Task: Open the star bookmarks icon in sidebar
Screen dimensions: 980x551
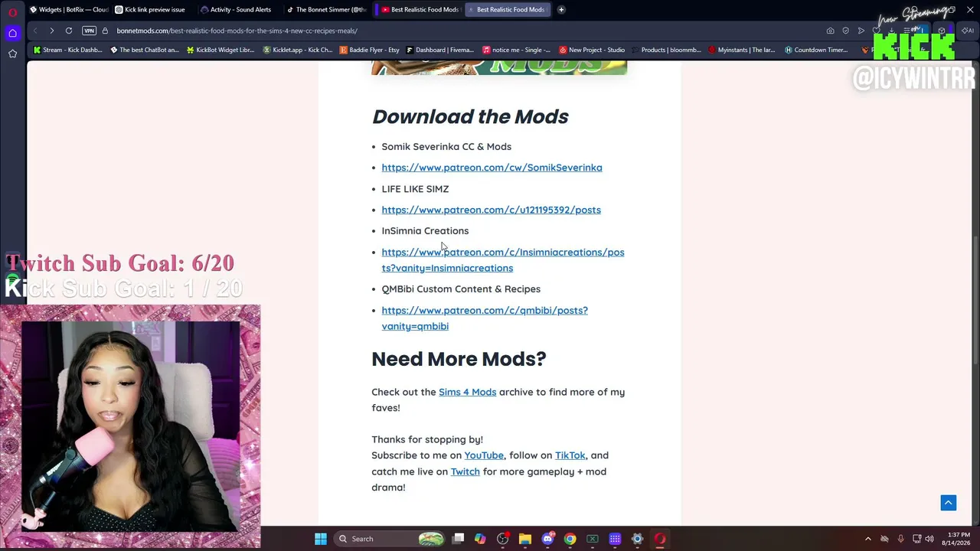Action: [12, 54]
